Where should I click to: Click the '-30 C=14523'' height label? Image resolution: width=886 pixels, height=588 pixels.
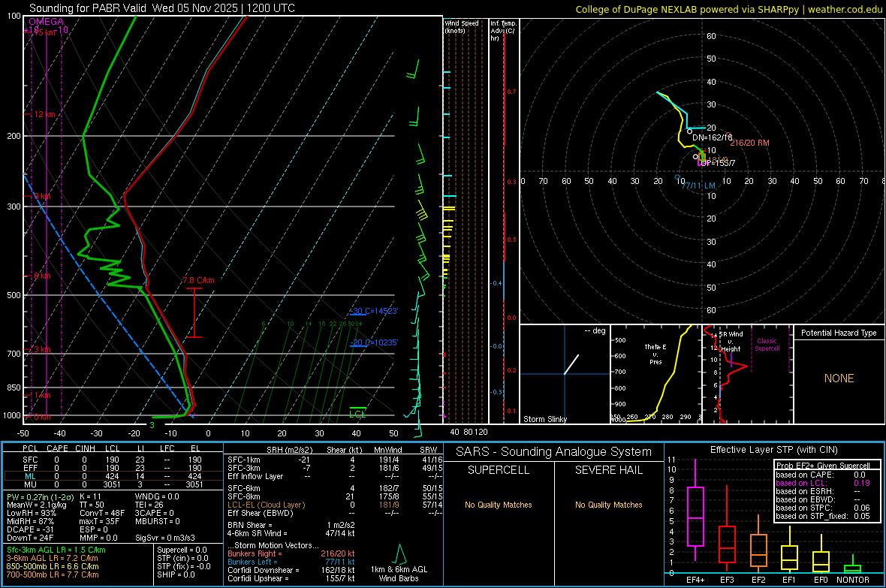point(373,311)
